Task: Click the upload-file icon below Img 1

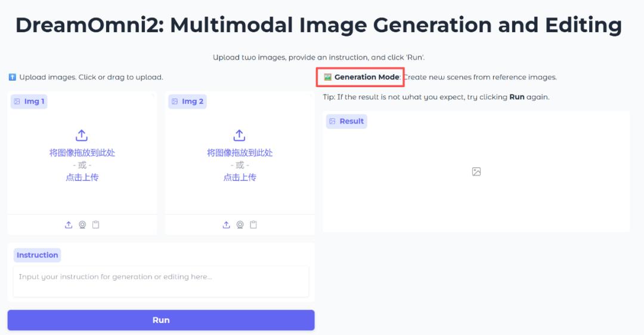Action: tap(69, 225)
